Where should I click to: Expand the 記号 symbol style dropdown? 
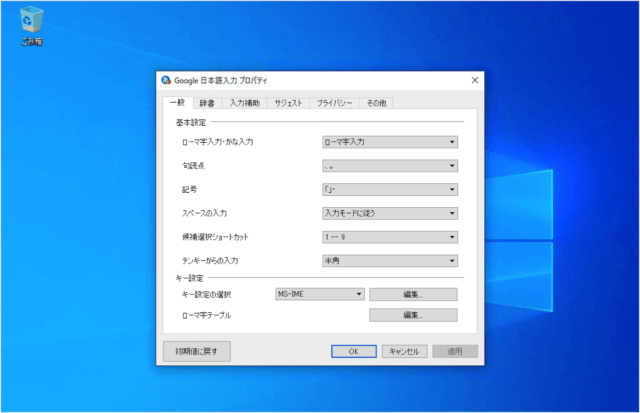pyautogui.click(x=389, y=189)
